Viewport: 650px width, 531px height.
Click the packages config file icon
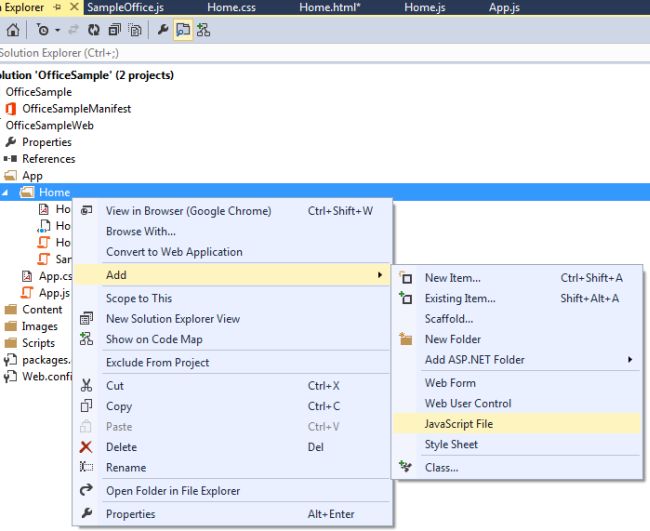[x=10, y=360]
